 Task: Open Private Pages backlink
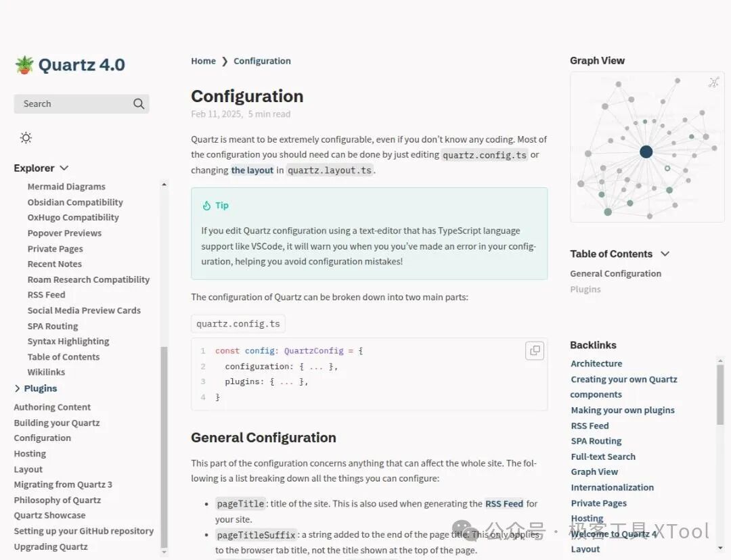[598, 503]
